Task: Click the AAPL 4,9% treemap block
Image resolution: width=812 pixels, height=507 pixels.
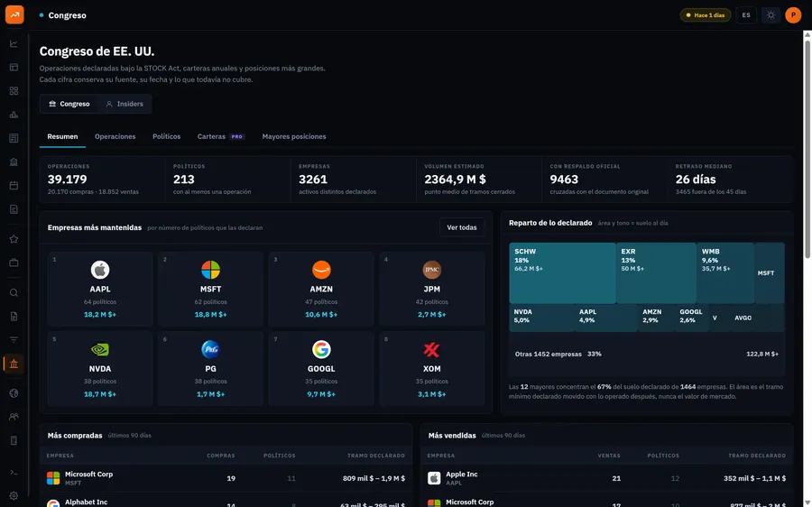Action: click(x=606, y=318)
